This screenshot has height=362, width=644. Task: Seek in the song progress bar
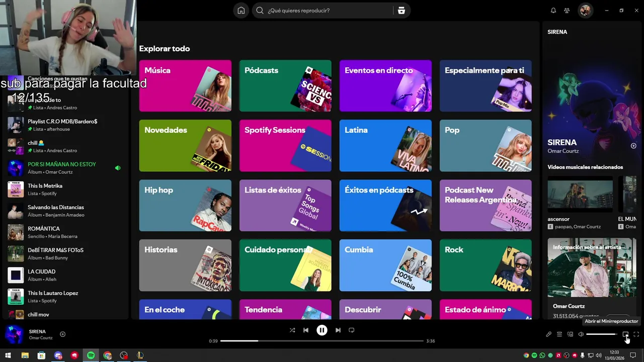point(322,341)
